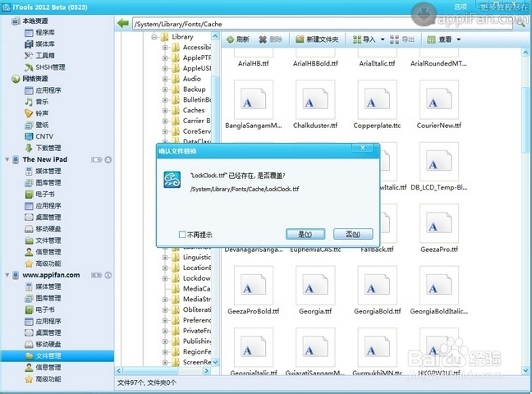
Task: Click the 导入 import button
Action: [364, 39]
